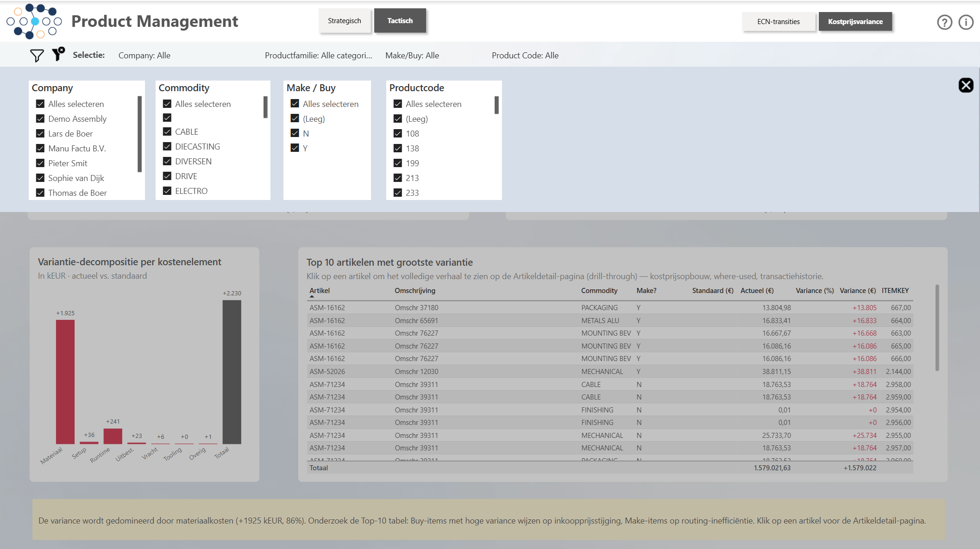Sort the table by Omschrijving column
The height and width of the screenshot is (549, 980).
[x=415, y=291]
